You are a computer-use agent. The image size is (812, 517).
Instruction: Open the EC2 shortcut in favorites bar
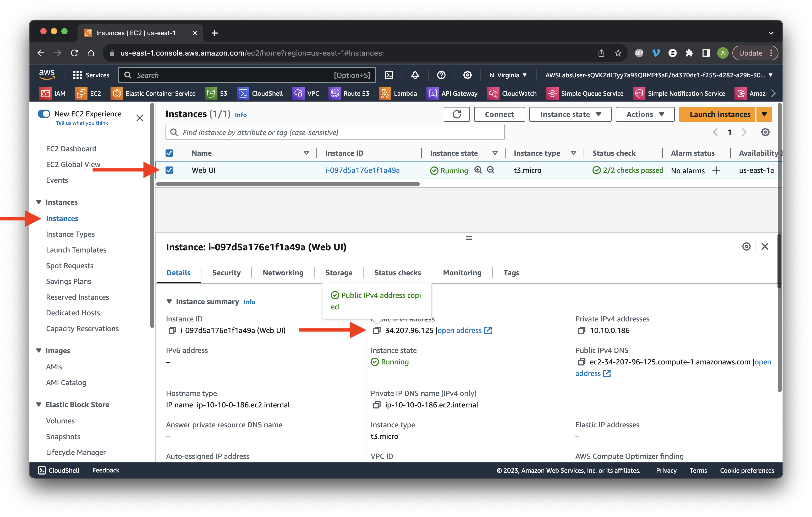[88, 93]
